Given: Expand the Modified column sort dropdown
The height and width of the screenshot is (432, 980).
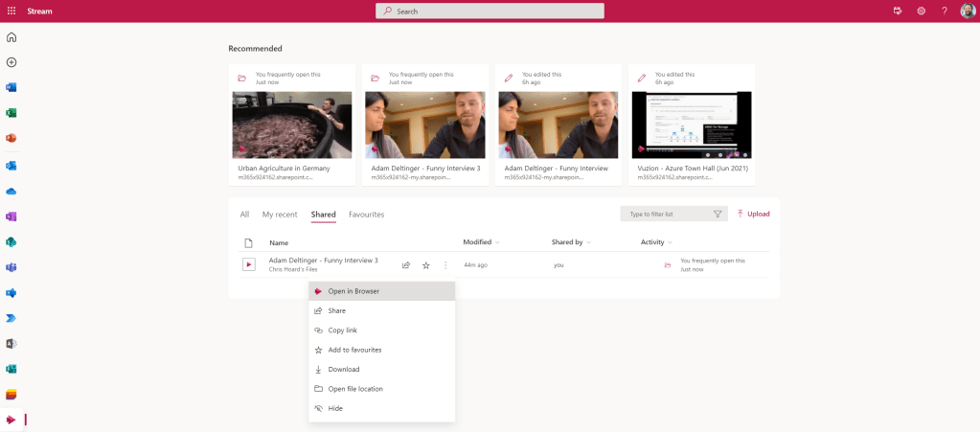Looking at the screenshot, I should pos(497,242).
